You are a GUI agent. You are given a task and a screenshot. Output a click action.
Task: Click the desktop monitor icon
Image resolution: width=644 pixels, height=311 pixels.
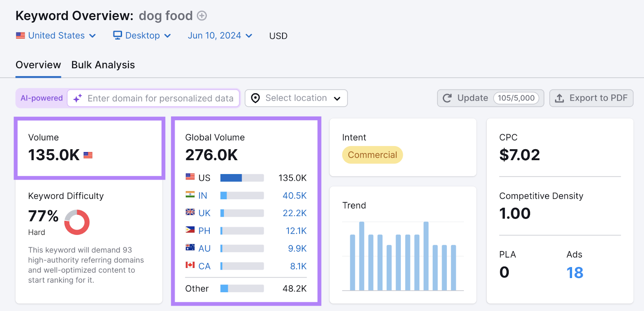(x=118, y=35)
